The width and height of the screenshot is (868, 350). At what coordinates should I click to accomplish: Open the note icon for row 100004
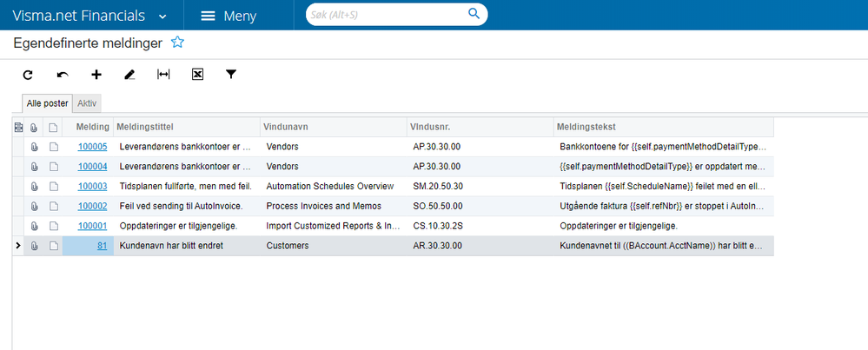tap(53, 167)
